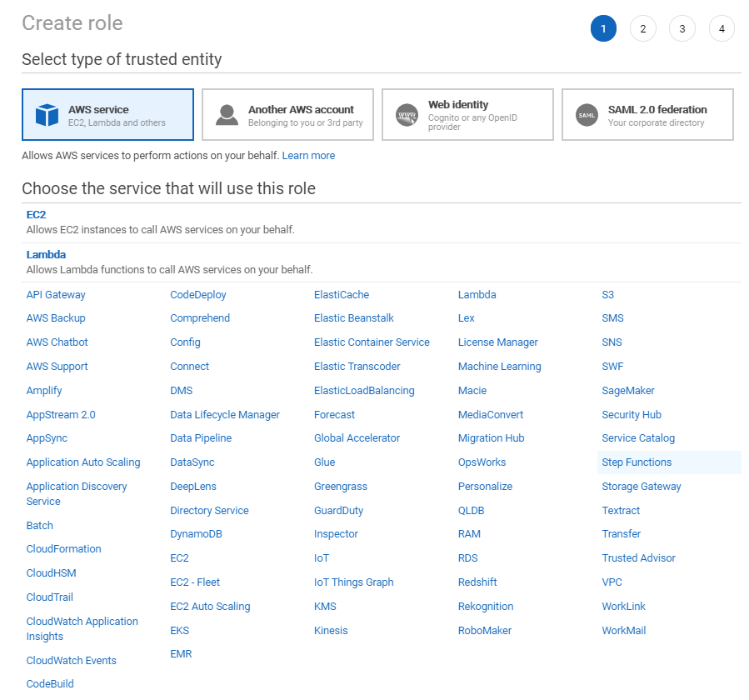Select AppStream 2.0 service

click(61, 415)
